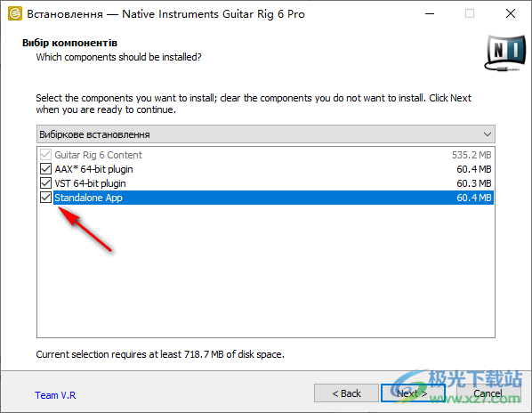Click the Native Instruments NI logo
This screenshot has height=413, width=532.
(x=505, y=53)
